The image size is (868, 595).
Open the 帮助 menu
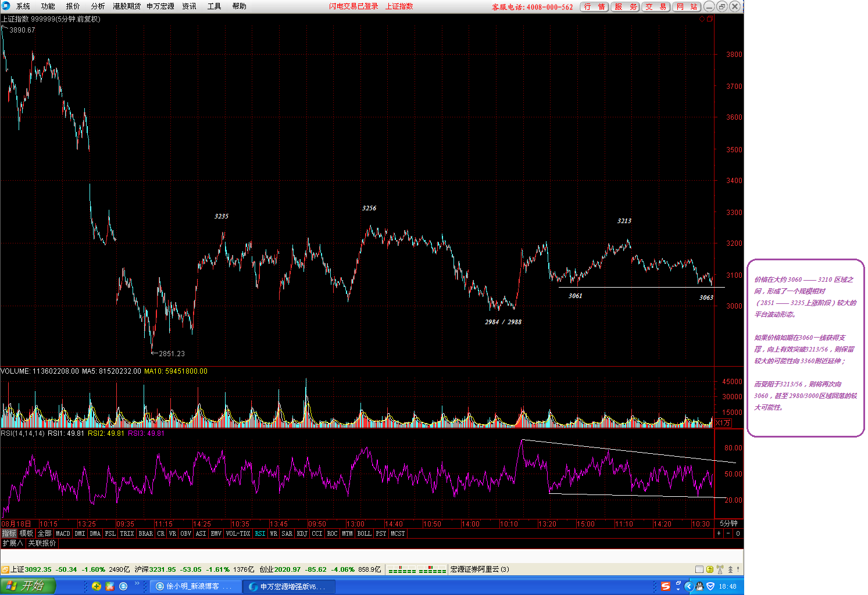point(240,6)
